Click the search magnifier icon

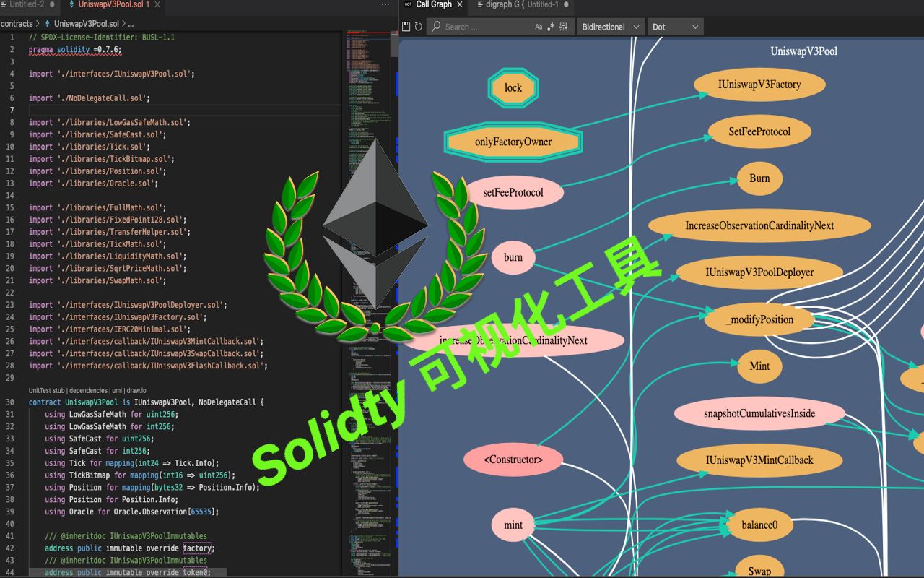click(436, 27)
